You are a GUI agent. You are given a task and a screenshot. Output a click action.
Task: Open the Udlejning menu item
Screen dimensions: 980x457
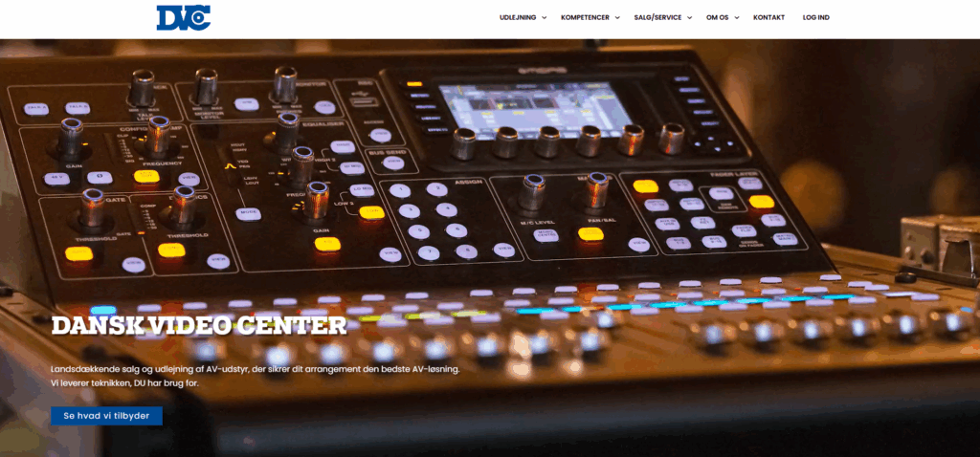(x=517, y=17)
